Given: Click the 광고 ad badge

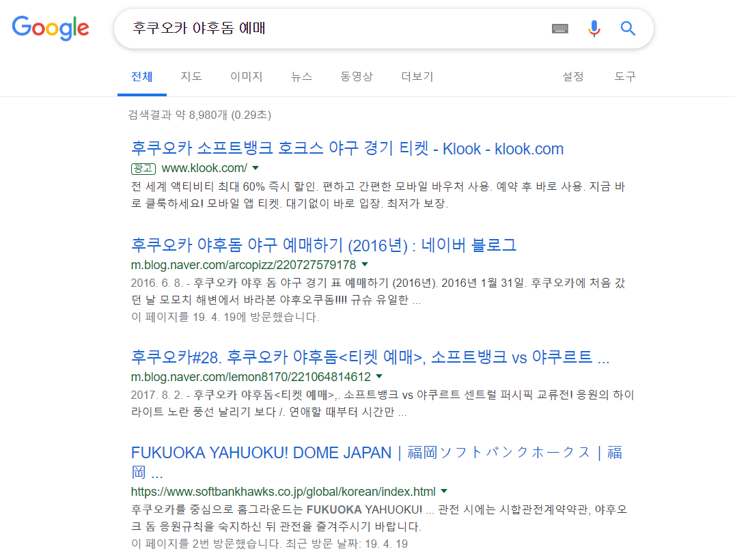Looking at the screenshot, I should click(143, 168).
